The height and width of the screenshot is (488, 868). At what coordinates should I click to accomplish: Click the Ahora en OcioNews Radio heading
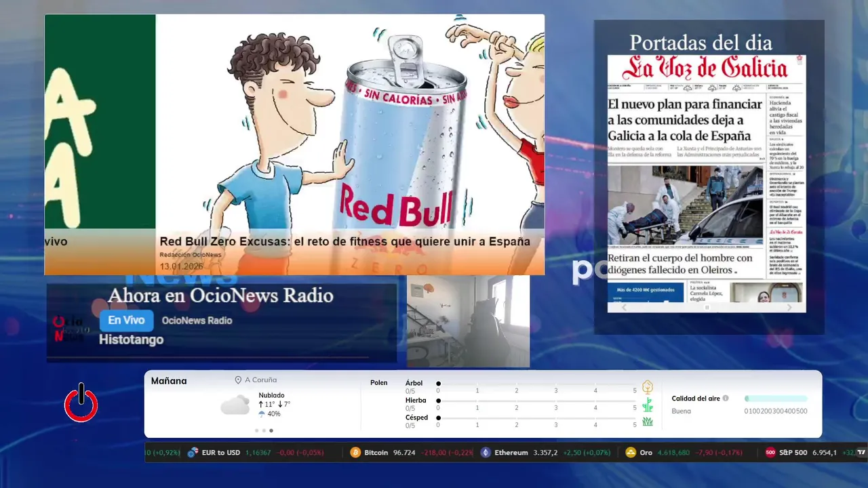(220, 296)
